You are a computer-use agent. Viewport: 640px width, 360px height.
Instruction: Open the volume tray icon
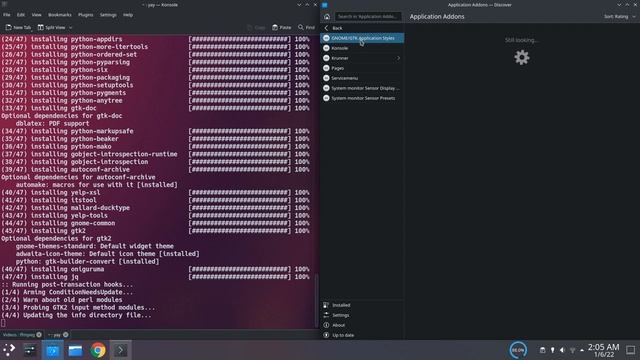point(562,350)
